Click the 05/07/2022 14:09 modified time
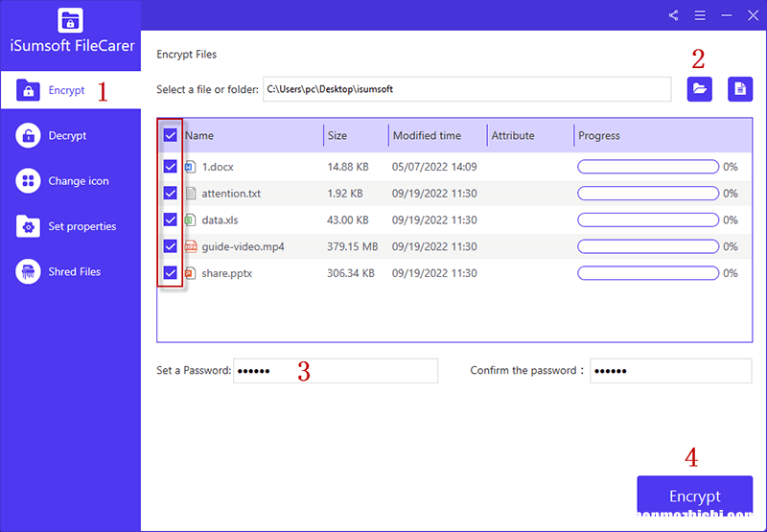Screen dimensions: 767x532 [x=434, y=167]
